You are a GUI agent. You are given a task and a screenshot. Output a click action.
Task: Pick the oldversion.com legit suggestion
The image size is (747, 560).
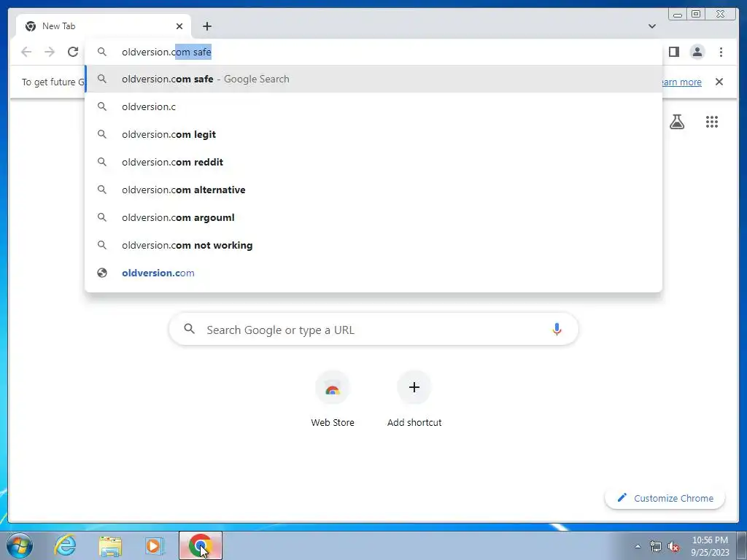click(x=373, y=134)
